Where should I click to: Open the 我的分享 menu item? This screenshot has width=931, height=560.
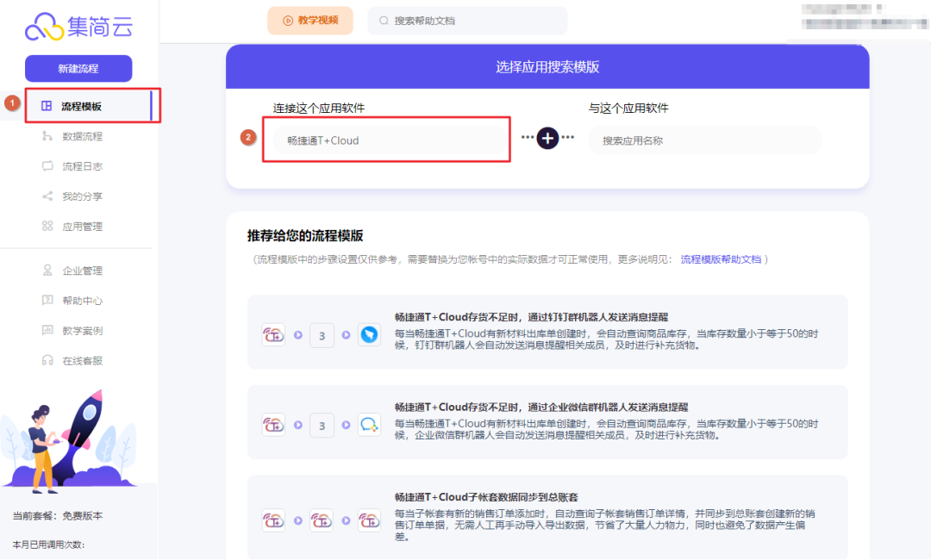click(82, 196)
